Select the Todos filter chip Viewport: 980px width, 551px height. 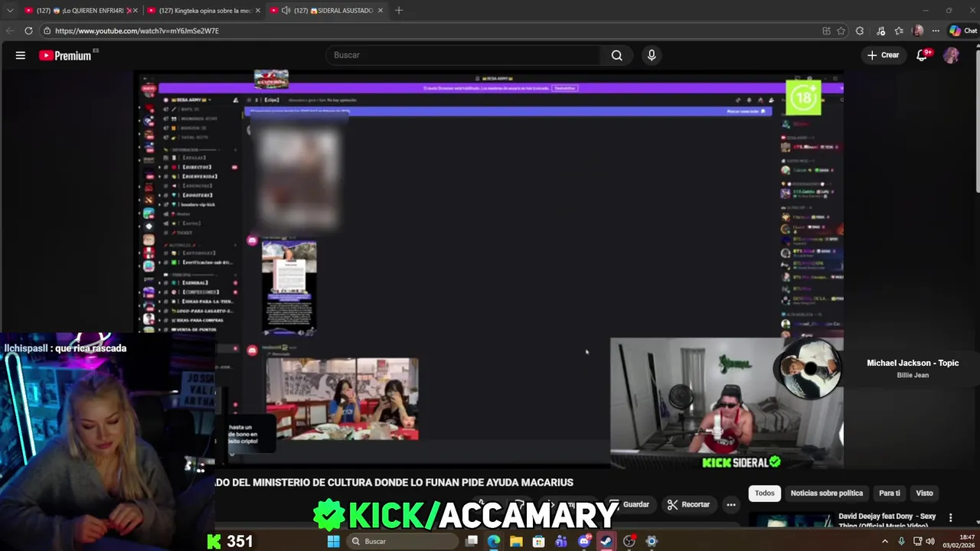pyautogui.click(x=765, y=493)
